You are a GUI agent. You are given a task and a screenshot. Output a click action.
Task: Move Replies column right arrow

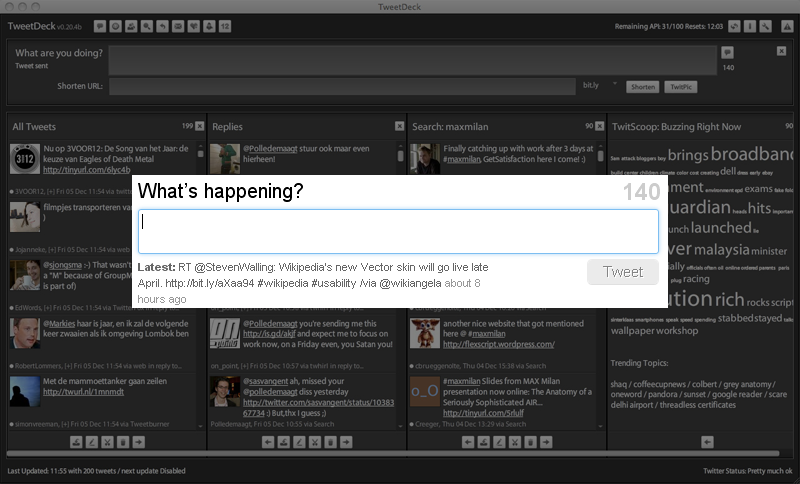(346, 442)
